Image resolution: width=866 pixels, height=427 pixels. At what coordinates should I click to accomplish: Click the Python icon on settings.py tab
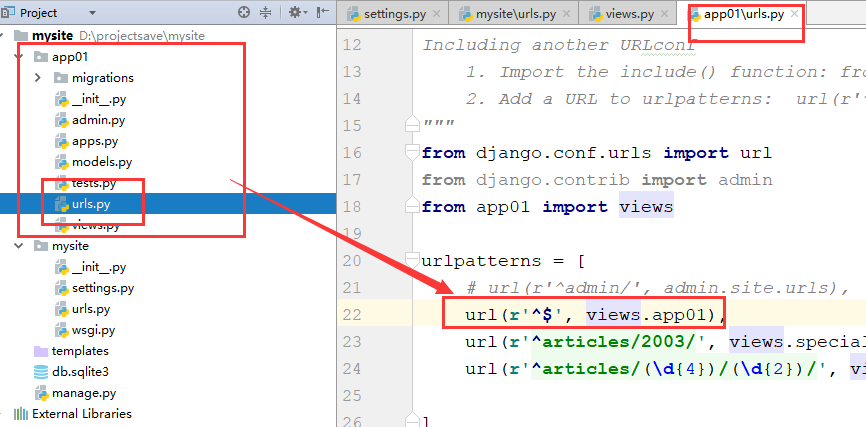(354, 14)
